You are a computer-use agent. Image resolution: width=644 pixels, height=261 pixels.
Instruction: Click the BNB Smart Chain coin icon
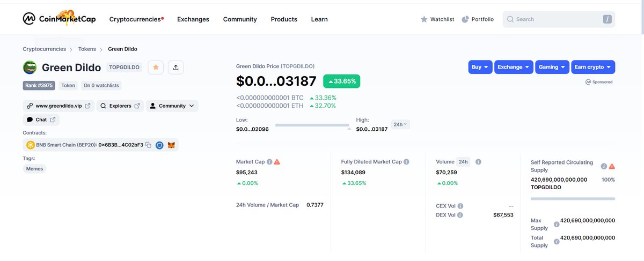click(31, 145)
